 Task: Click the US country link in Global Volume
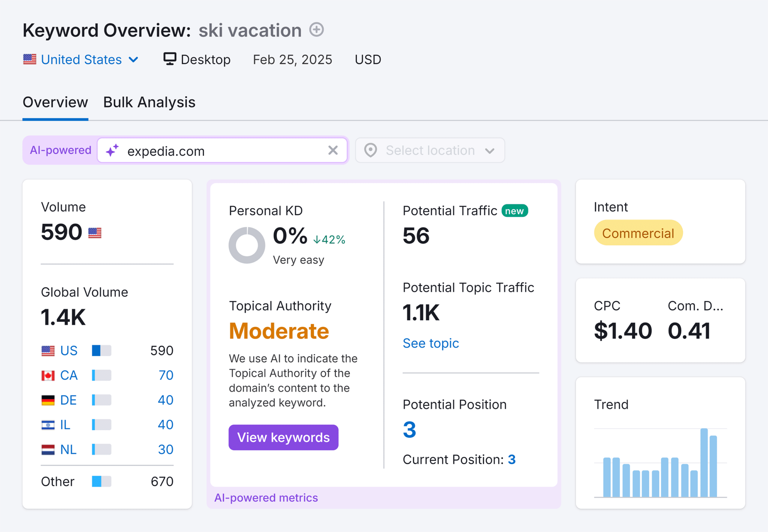coord(69,351)
